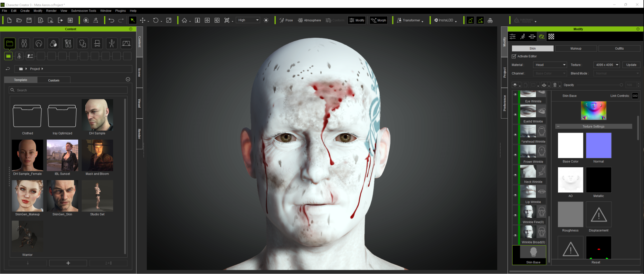Open the Stage content category
The image size is (644, 274).
[126, 43]
